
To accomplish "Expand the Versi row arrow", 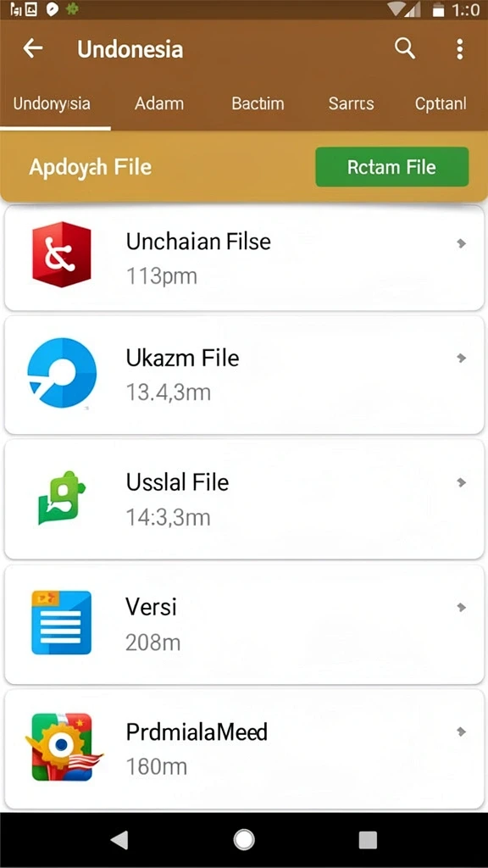I will (461, 607).
